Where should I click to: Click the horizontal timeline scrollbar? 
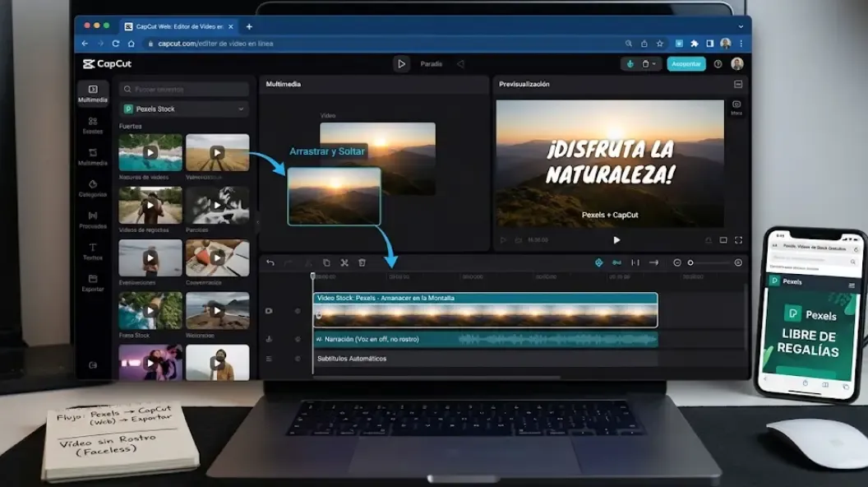[436, 378]
